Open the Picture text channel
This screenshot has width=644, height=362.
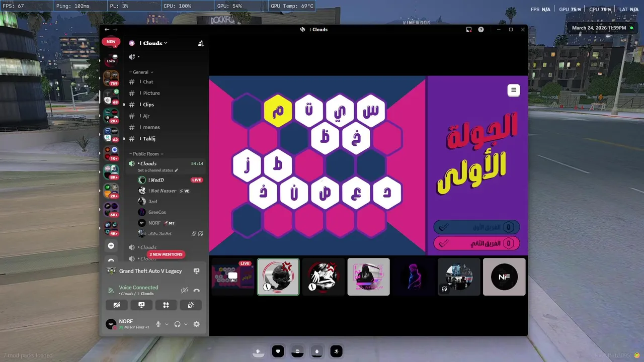[x=166, y=93]
